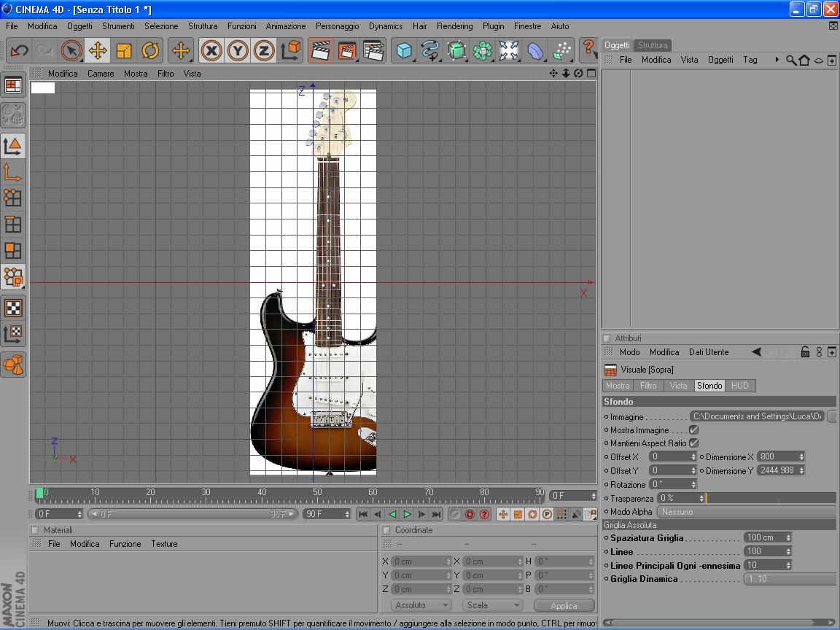Click the Make Editable icon
The width and height of the screenshot is (840, 630).
[x=13, y=114]
